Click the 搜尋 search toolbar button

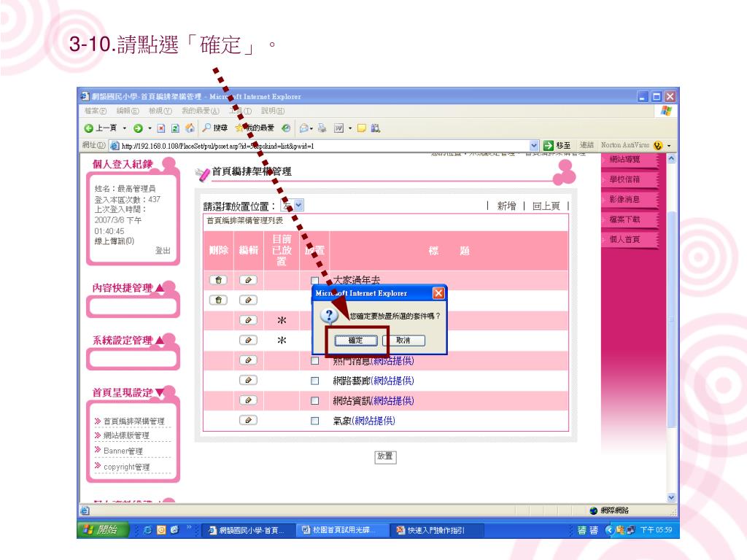coord(215,128)
